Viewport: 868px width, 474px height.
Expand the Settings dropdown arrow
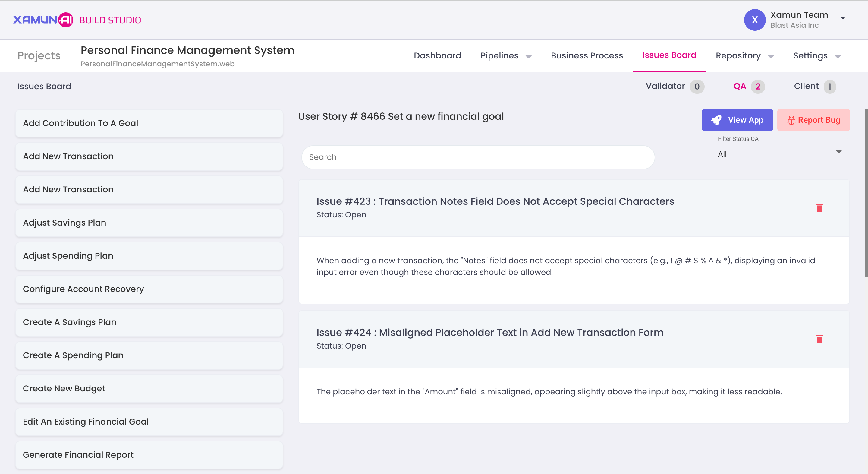point(838,56)
